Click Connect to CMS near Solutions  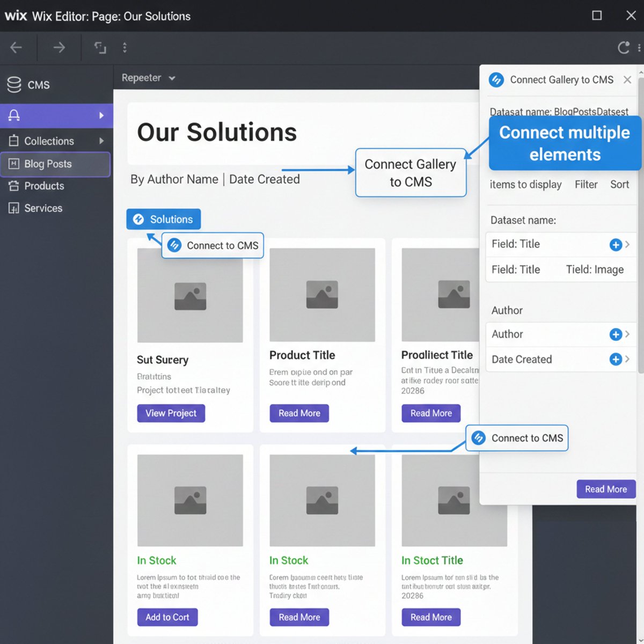click(213, 245)
